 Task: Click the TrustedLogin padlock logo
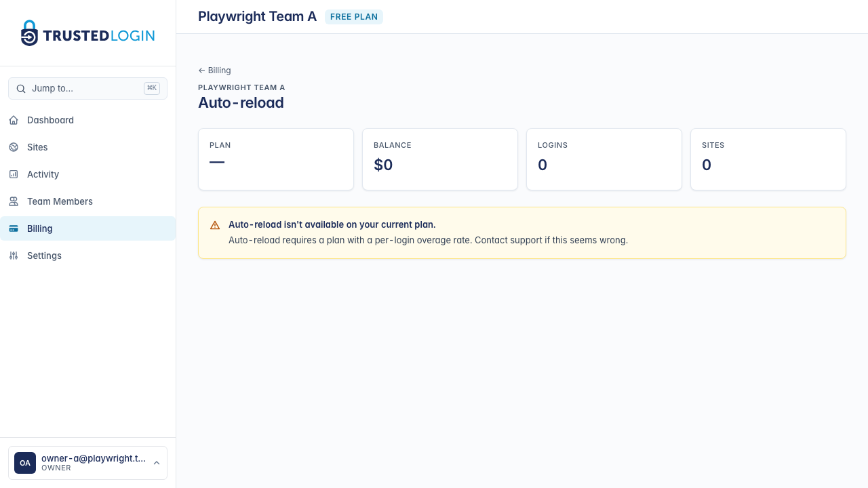pyautogui.click(x=29, y=33)
